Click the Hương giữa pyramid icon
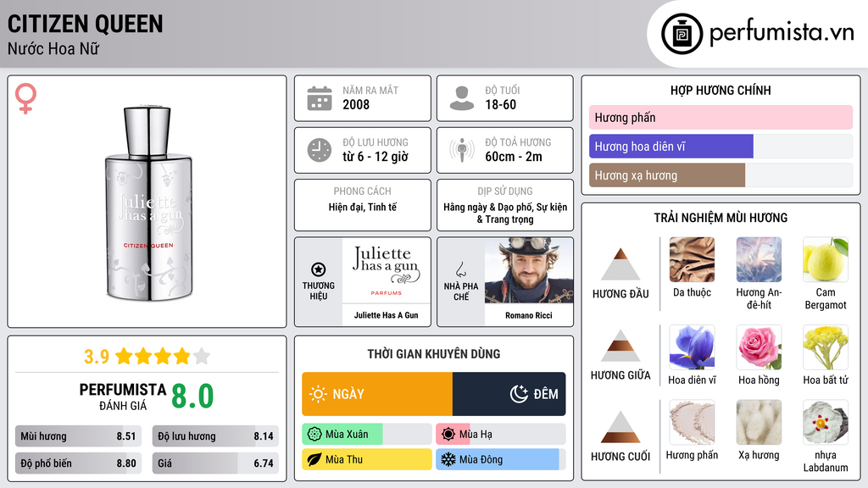 [x=620, y=346]
